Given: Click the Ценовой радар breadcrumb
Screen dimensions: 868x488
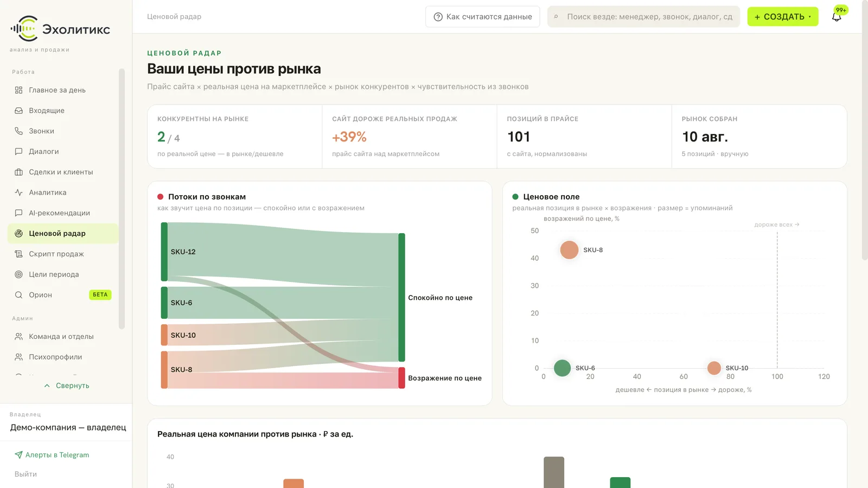Looking at the screenshot, I should click(x=174, y=17).
